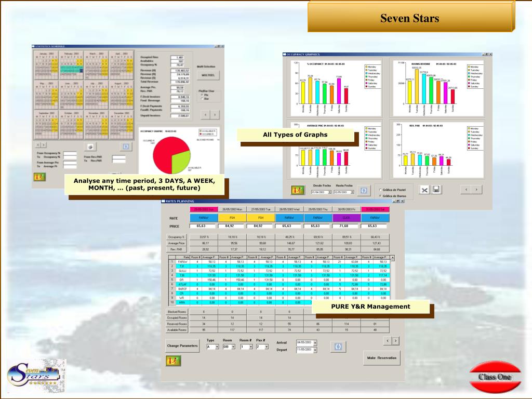Click the next arrow in Occupancy Graphics
Viewport: 532px width, 399px height.
point(476,190)
